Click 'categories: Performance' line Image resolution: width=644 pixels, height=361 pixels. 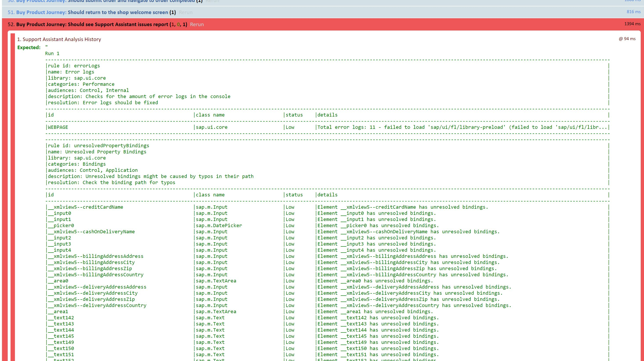click(81, 84)
